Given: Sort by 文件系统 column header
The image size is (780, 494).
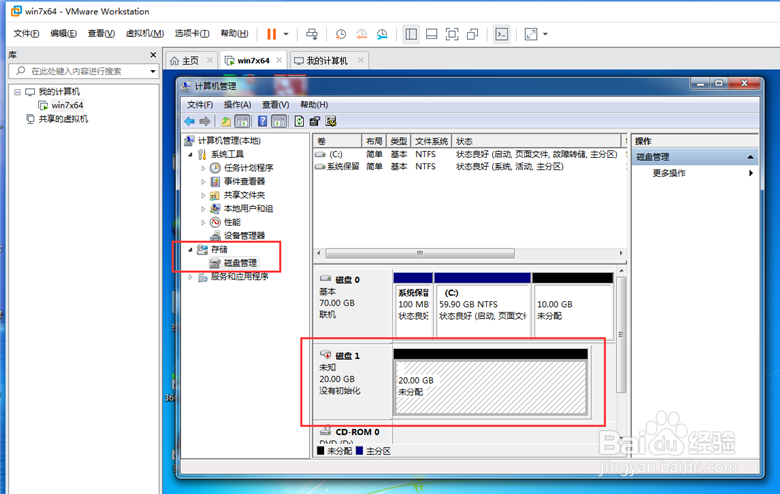Looking at the screenshot, I should 431,141.
